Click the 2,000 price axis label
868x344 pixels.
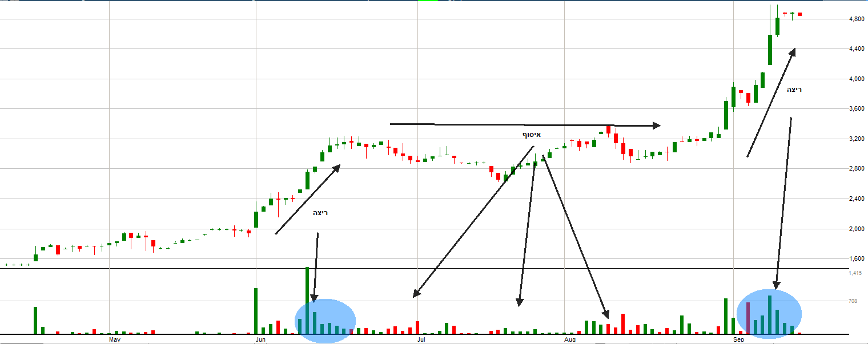857,229
